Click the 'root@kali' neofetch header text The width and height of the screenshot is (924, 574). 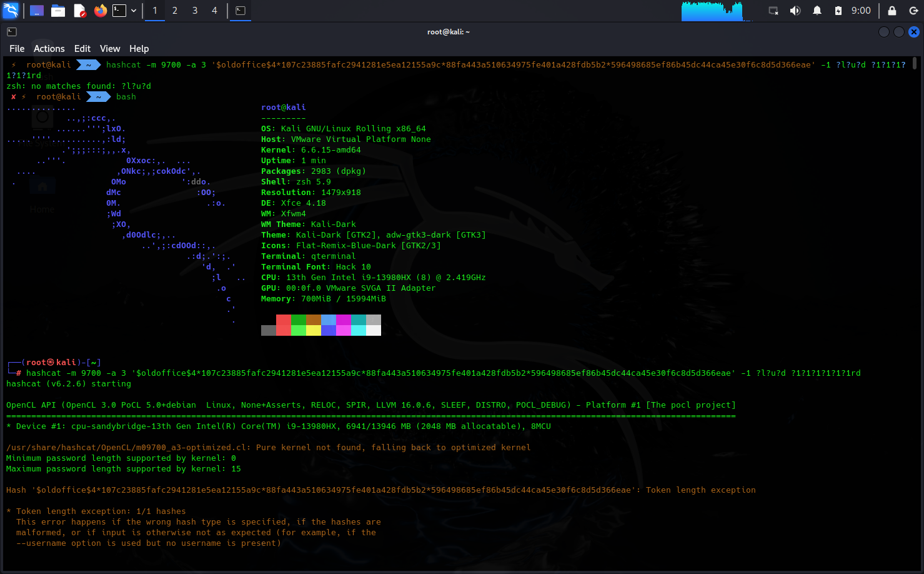pos(284,108)
